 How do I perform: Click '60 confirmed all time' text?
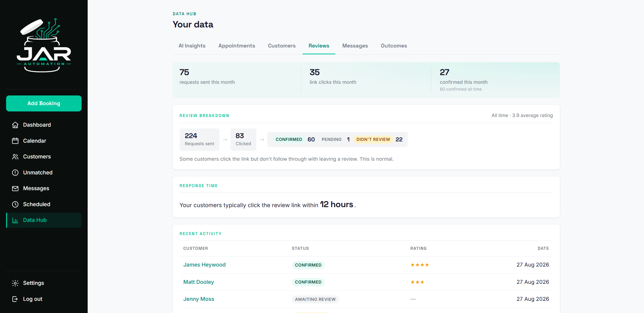461,89
